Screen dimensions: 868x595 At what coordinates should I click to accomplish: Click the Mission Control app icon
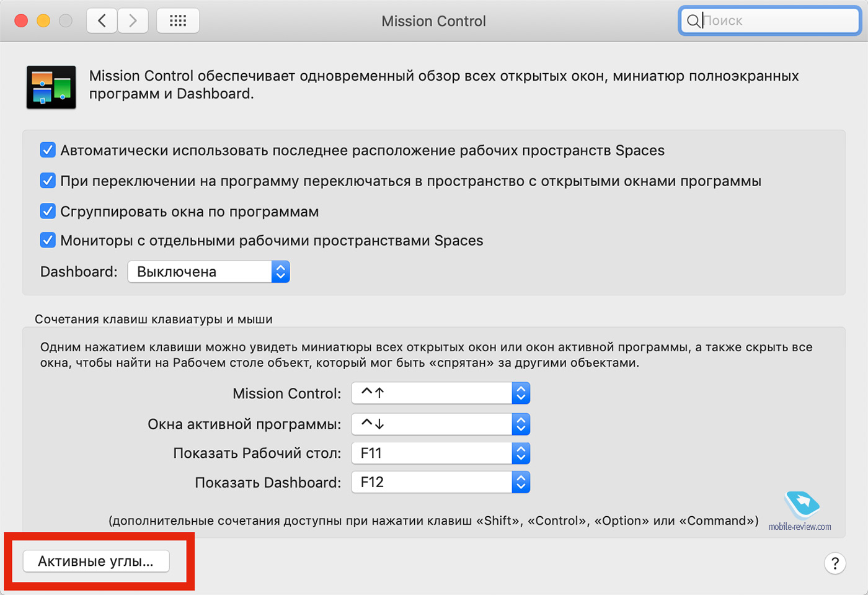coord(51,87)
